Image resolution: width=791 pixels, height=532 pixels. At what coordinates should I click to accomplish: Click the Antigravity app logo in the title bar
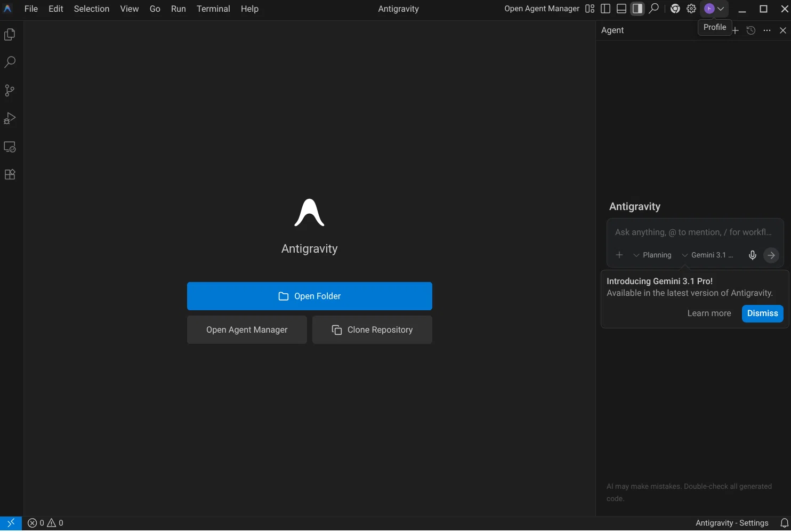pos(8,9)
